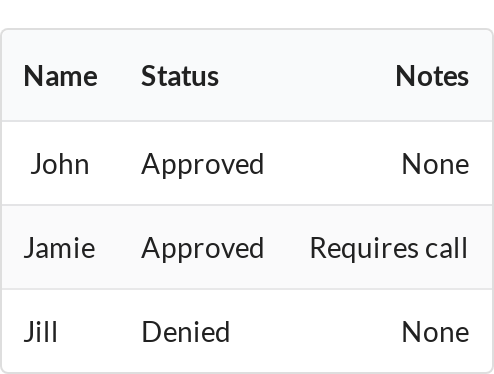
Task: Click empty space between Status and Notes headers
Action: [x=307, y=76]
